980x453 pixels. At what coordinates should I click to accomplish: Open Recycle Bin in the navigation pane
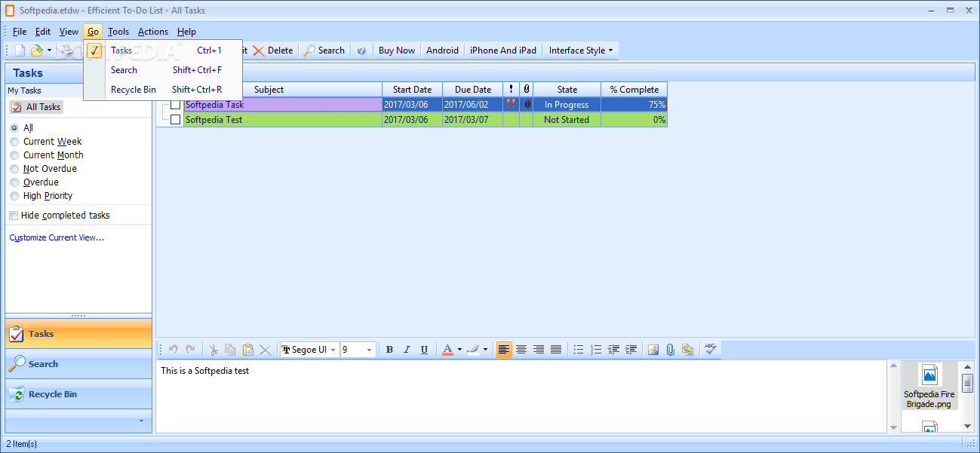tap(78, 394)
